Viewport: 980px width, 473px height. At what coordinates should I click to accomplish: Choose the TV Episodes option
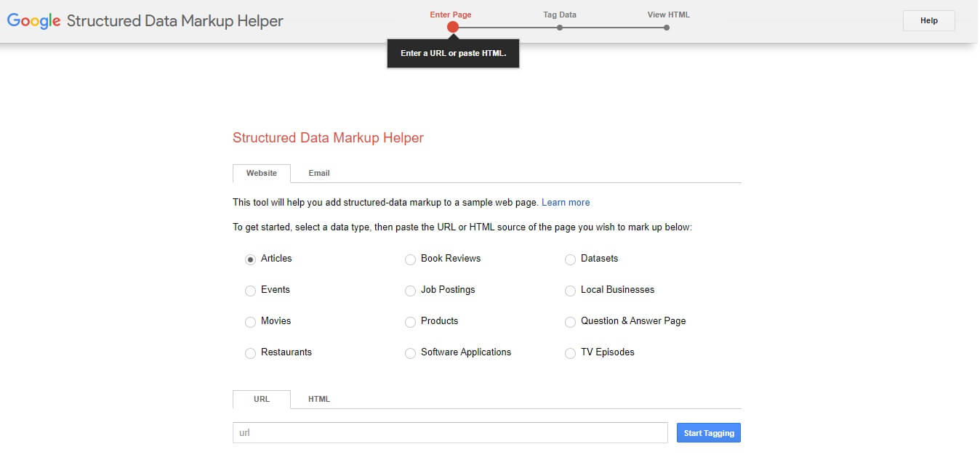click(x=570, y=352)
